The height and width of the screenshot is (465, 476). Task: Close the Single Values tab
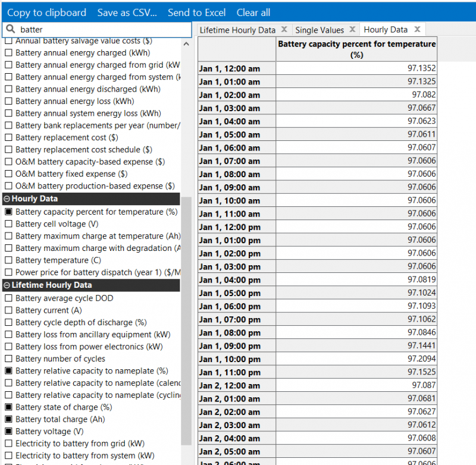pyautogui.click(x=352, y=30)
